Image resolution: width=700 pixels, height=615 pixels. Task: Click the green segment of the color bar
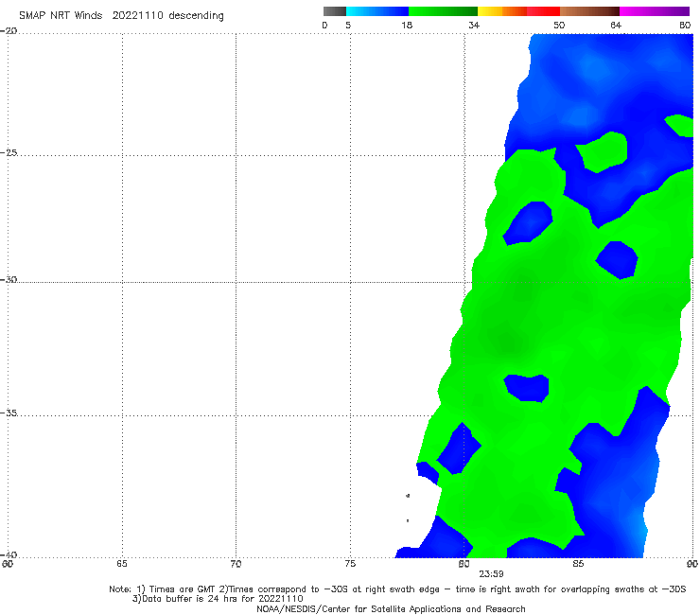pyautogui.click(x=443, y=11)
